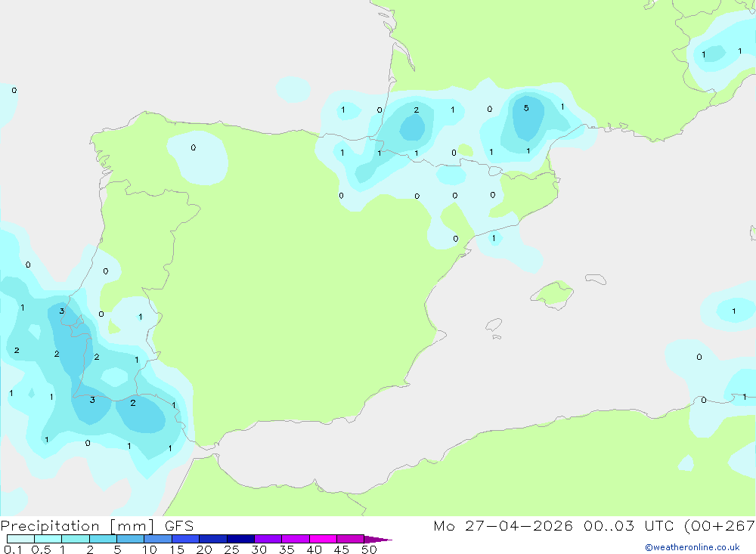Select the purple swatch between 30 and 35
The width and height of the screenshot is (756, 554).
click(x=268, y=539)
